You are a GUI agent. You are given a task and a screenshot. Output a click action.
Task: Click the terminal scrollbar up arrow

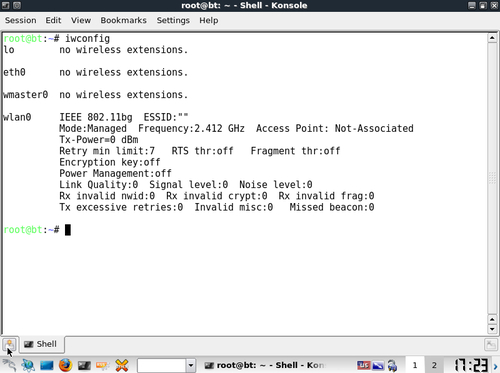[x=492, y=38]
